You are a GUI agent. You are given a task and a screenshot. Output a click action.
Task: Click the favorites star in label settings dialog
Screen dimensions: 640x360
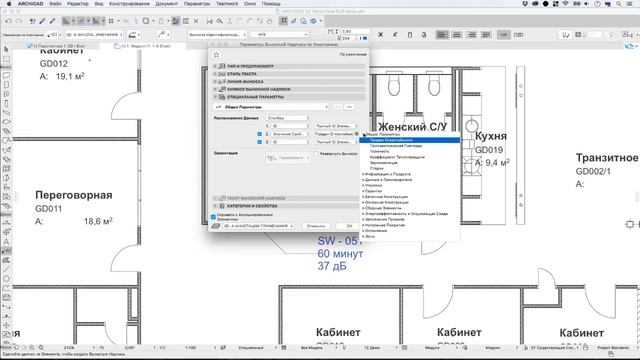[216, 55]
